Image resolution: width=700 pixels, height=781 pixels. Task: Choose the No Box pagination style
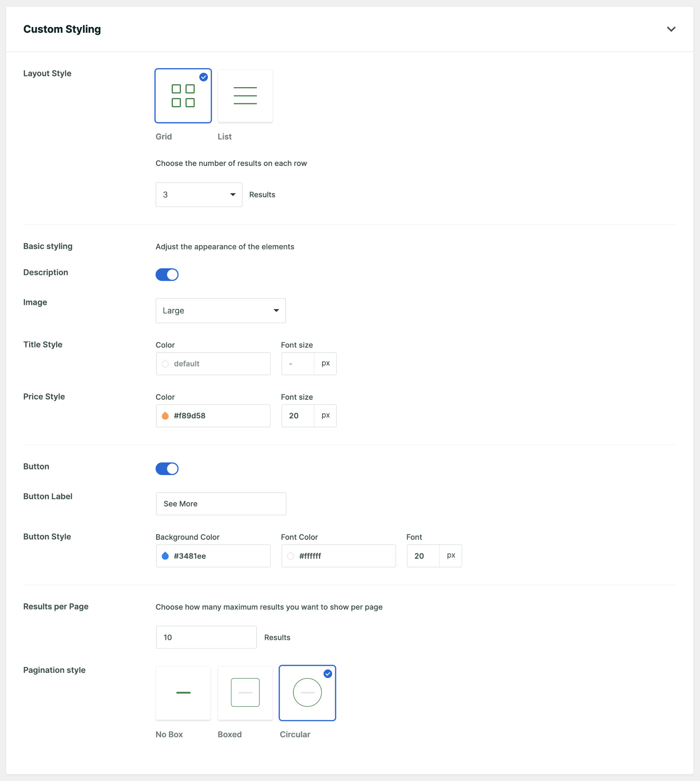[x=183, y=693]
